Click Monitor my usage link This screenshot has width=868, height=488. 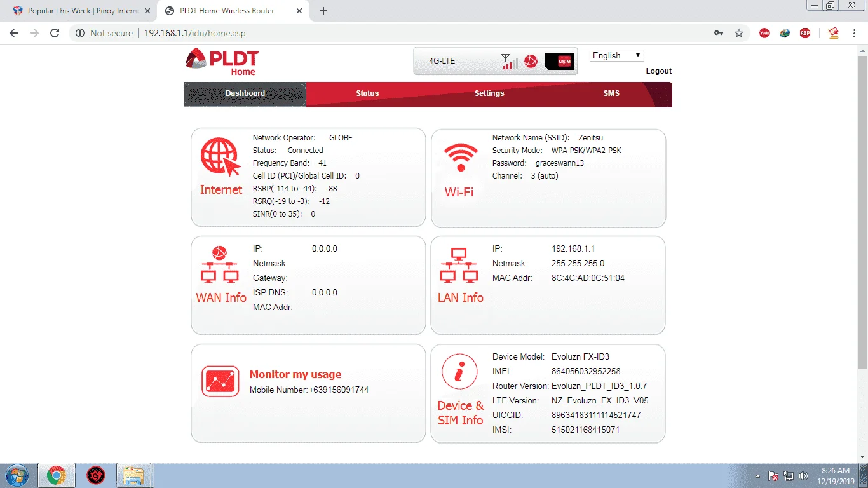[x=295, y=375]
